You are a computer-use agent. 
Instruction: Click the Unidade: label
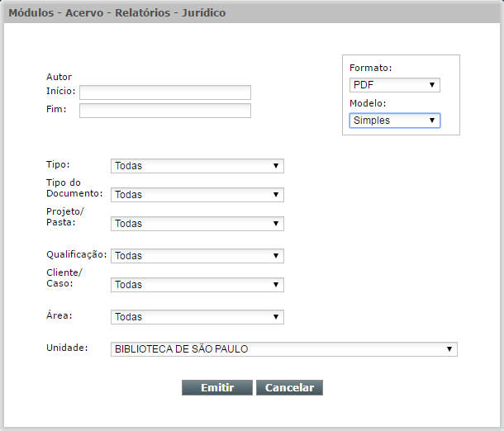tap(67, 348)
